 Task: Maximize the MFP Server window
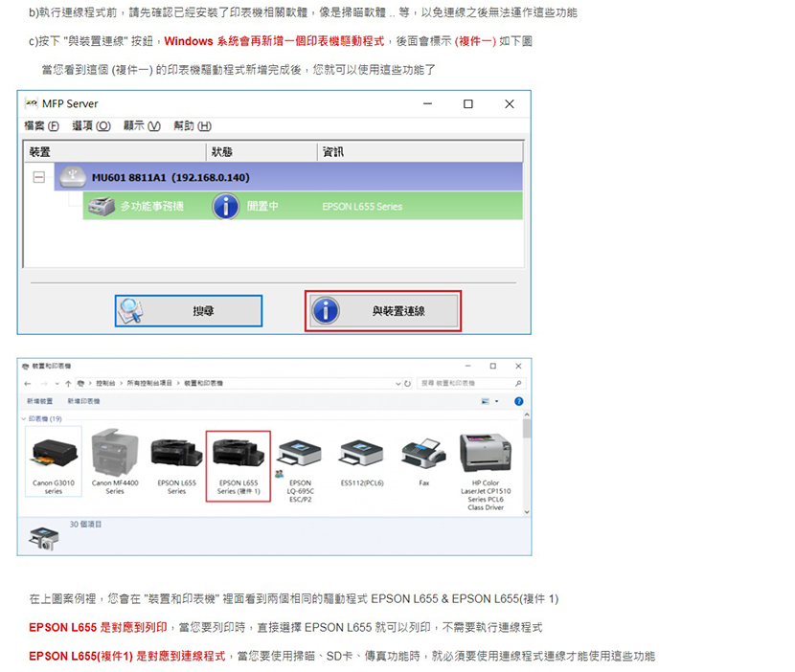pyautogui.click(x=468, y=104)
